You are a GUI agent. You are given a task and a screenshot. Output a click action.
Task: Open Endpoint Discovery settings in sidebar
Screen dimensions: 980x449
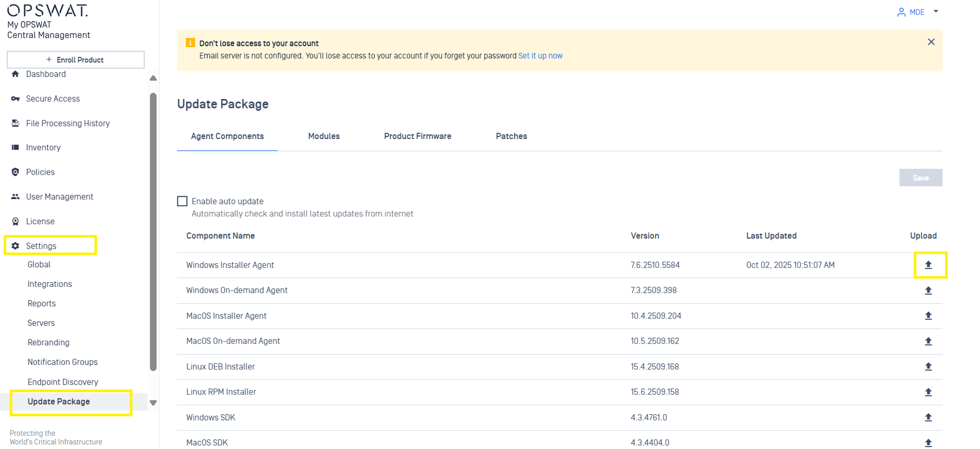63,382
